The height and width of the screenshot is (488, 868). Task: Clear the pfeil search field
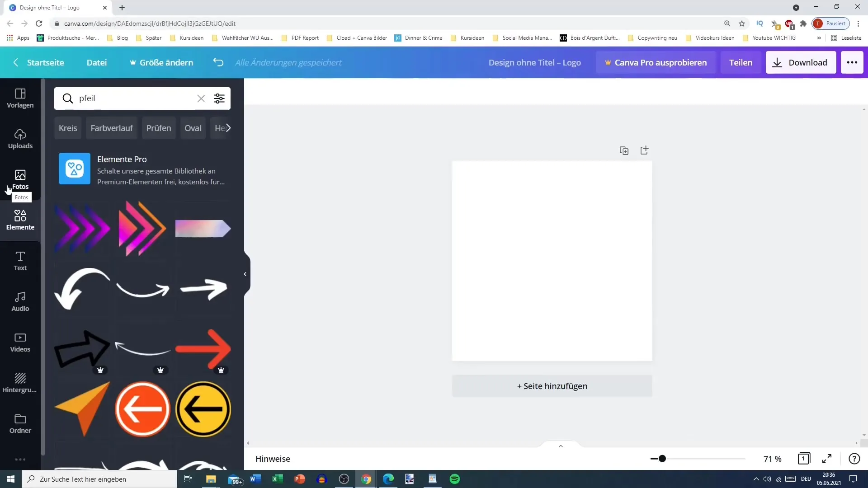(x=201, y=98)
